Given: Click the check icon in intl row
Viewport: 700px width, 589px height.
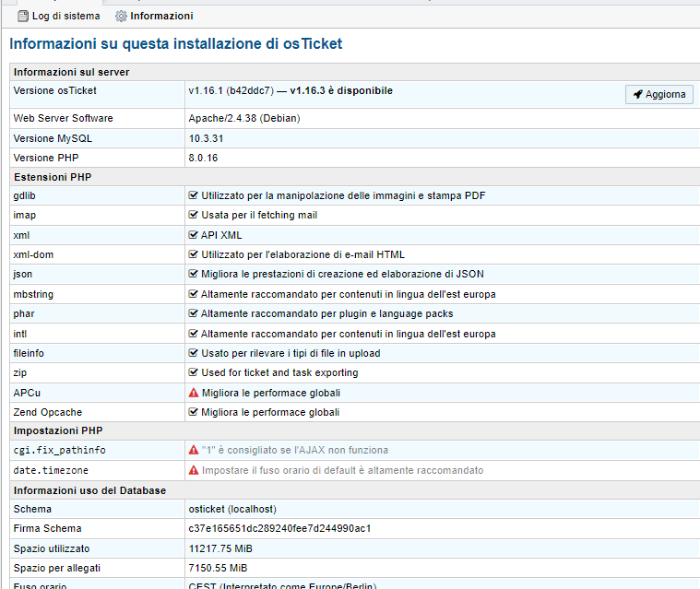Looking at the screenshot, I should pos(193,334).
